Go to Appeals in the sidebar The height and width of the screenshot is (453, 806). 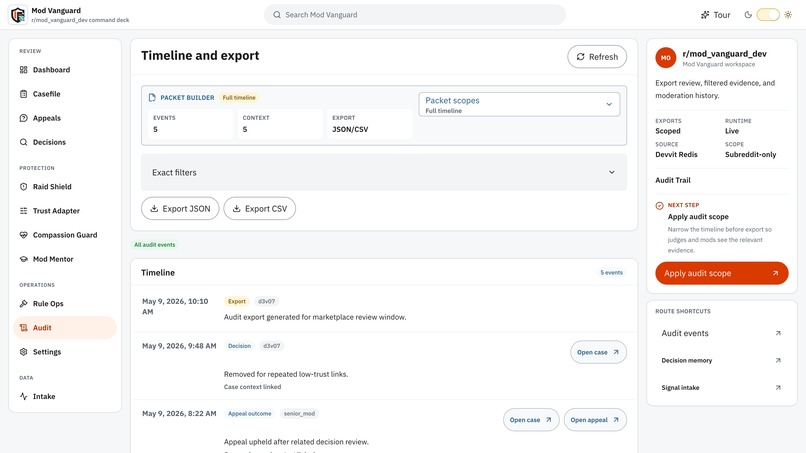pyautogui.click(x=65, y=118)
